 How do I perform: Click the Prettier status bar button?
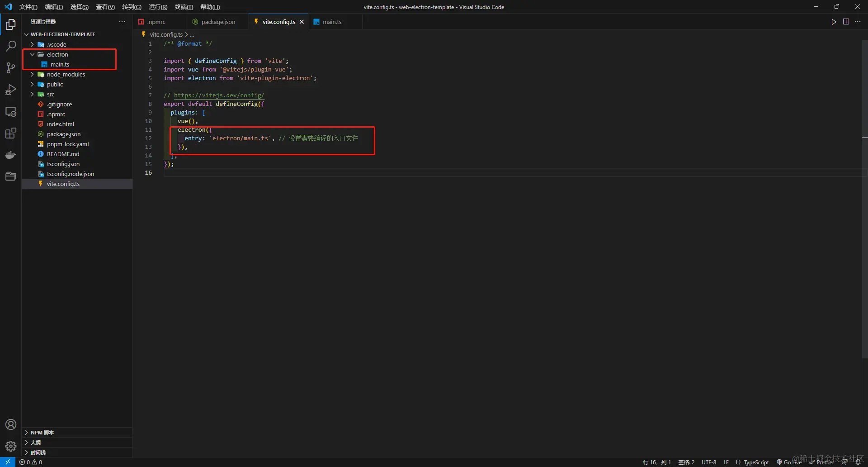tap(821, 462)
